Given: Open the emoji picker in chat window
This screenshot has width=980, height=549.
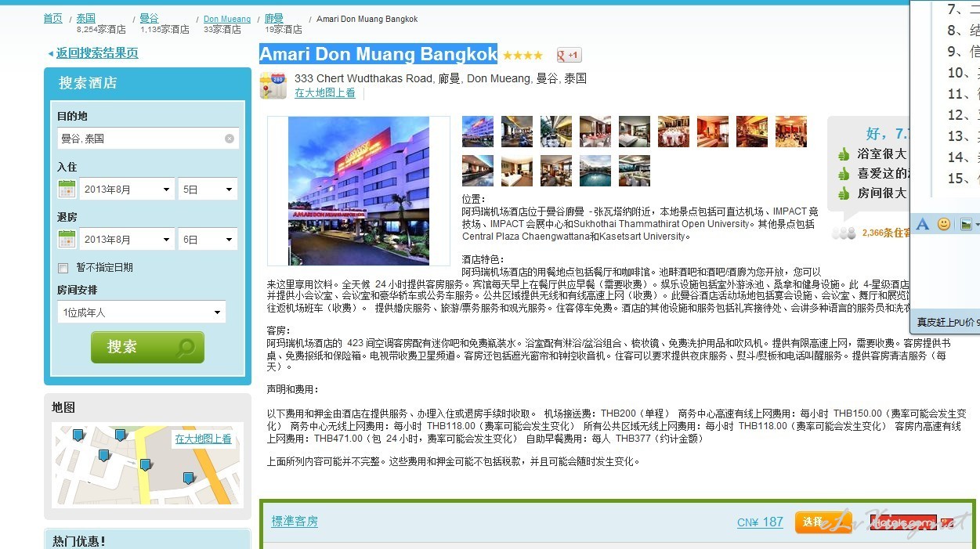Looking at the screenshot, I should (x=944, y=224).
